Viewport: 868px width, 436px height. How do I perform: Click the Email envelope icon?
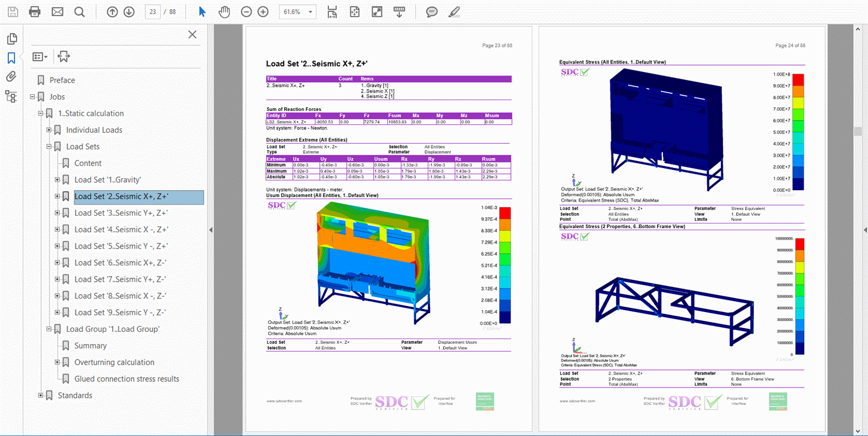tap(57, 11)
